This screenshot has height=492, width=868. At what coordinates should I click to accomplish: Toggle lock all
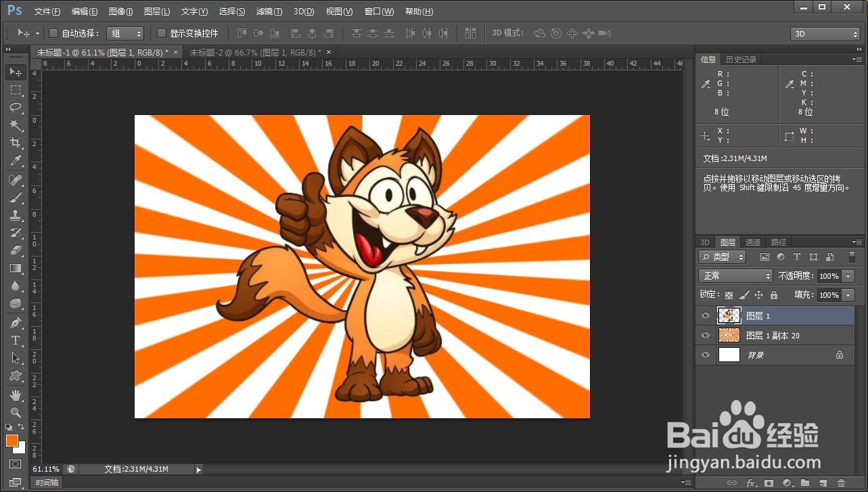point(774,295)
